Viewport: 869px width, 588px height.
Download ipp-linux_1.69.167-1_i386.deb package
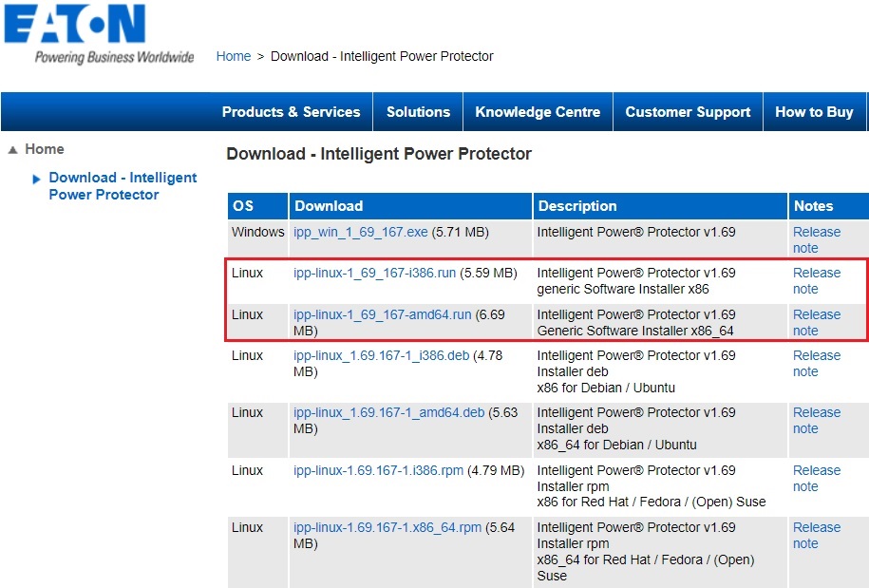pyautogui.click(x=381, y=355)
